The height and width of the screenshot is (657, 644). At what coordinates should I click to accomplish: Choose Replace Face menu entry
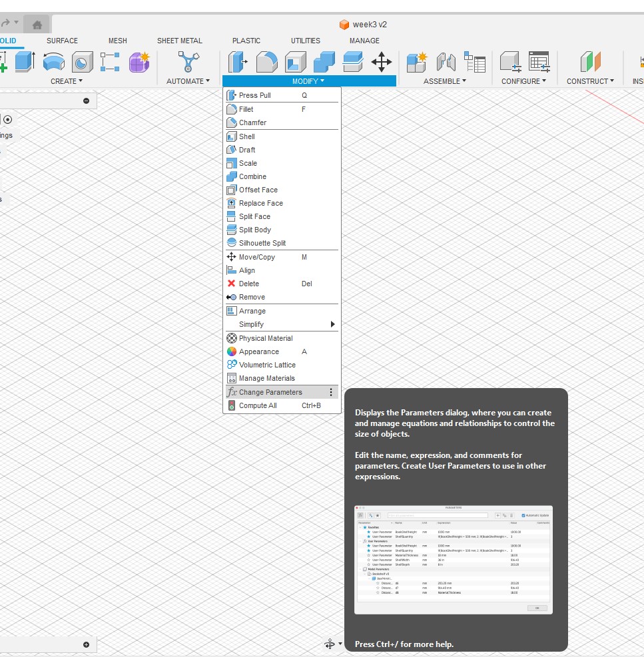(x=282, y=203)
